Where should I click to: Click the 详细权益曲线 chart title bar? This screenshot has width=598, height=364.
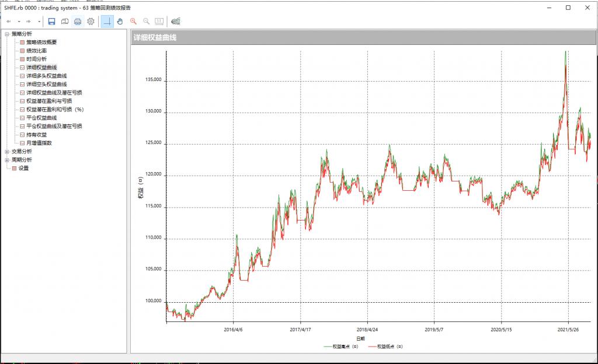(x=363, y=38)
